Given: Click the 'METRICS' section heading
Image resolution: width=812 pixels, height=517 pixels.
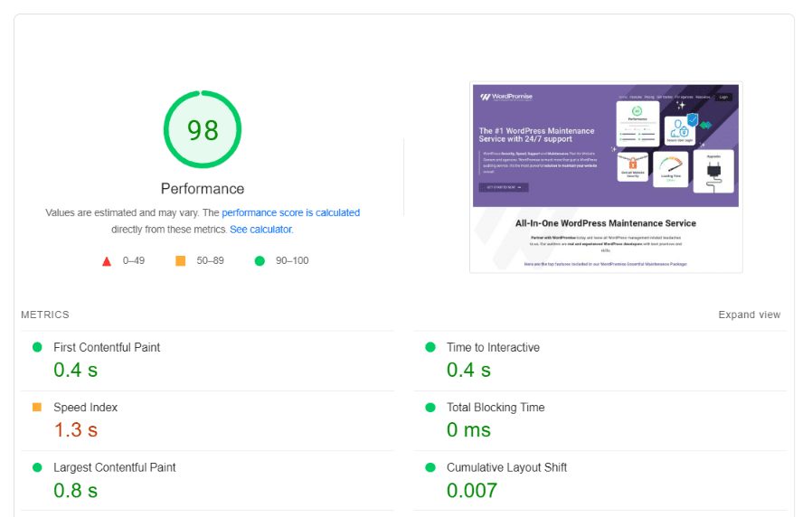Looking at the screenshot, I should [45, 315].
